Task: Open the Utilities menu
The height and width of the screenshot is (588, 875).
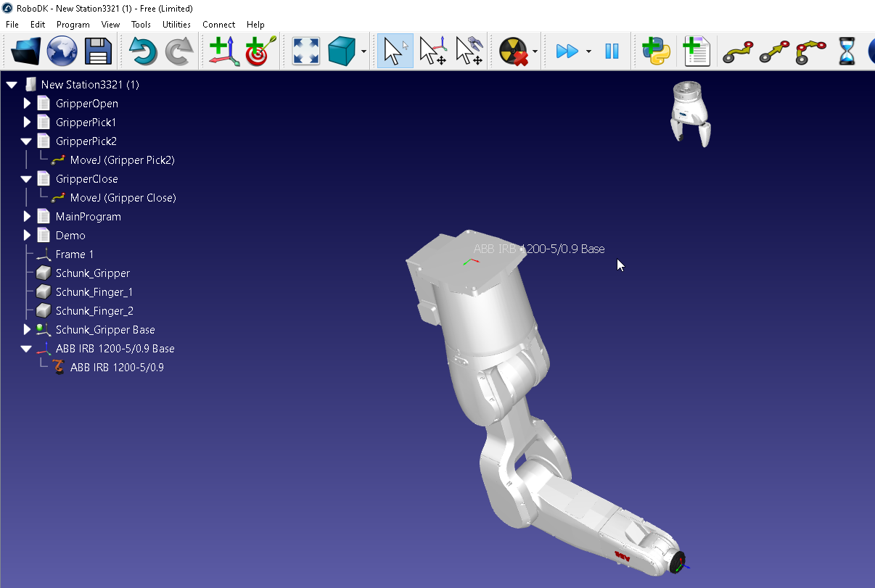Action: pos(176,24)
